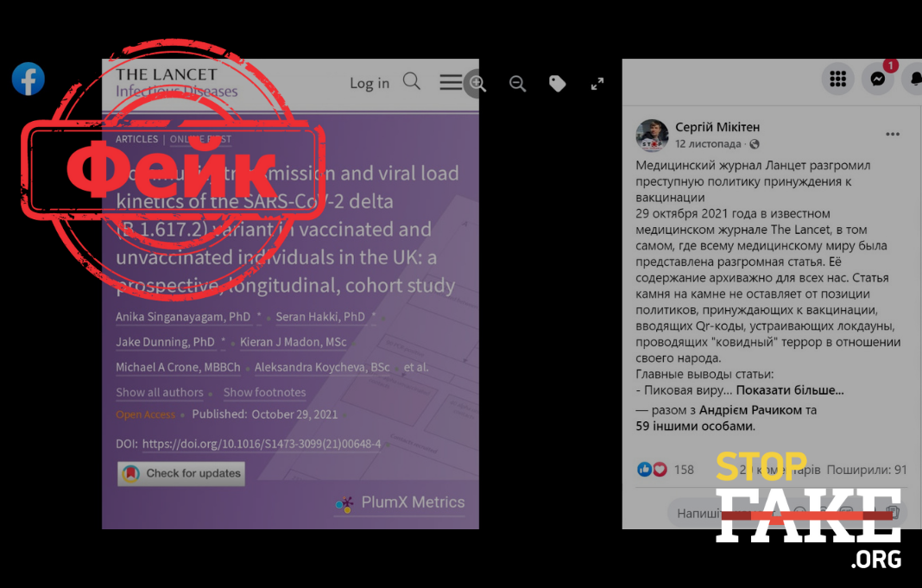Enter fullscreen photo view
922x588 pixels.
tap(597, 84)
